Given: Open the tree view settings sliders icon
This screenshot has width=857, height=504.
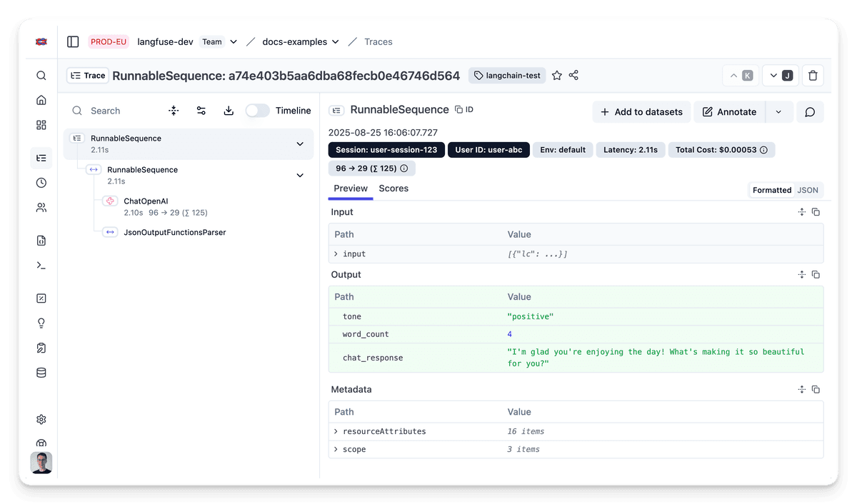Looking at the screenshot, I should tap(201, 111).
